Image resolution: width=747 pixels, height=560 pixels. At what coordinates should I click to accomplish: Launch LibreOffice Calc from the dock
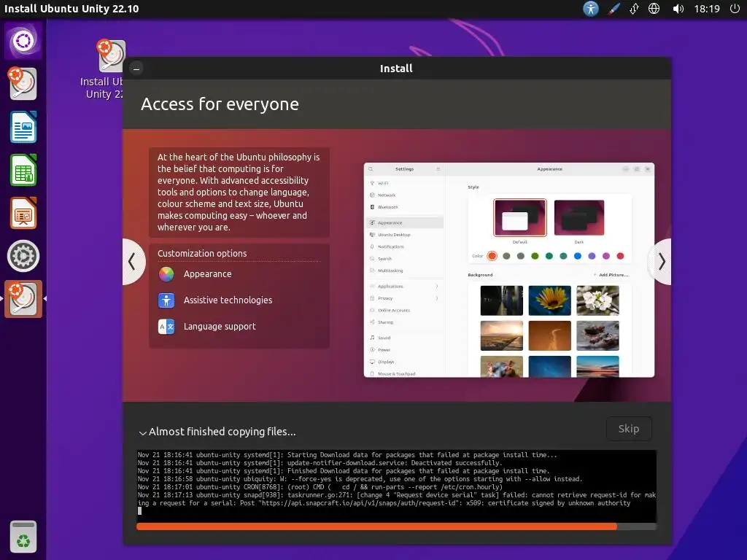23,170
